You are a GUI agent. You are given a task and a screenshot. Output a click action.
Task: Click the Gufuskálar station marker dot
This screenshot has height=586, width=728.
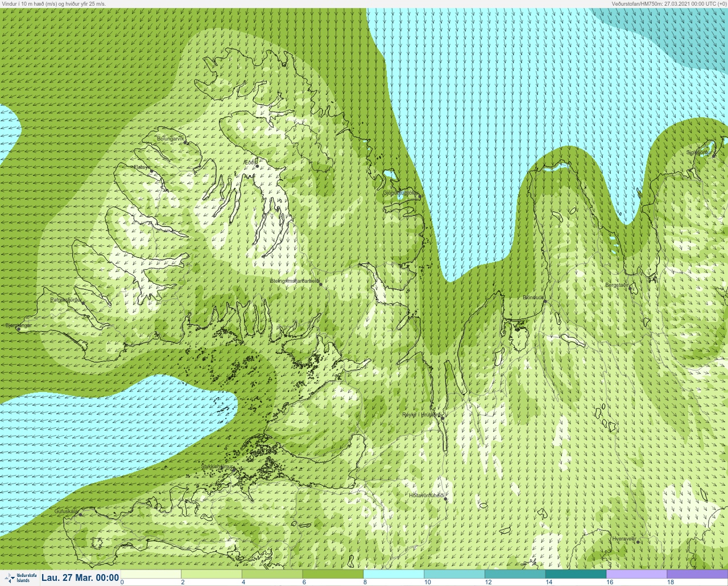click(80, 514)
